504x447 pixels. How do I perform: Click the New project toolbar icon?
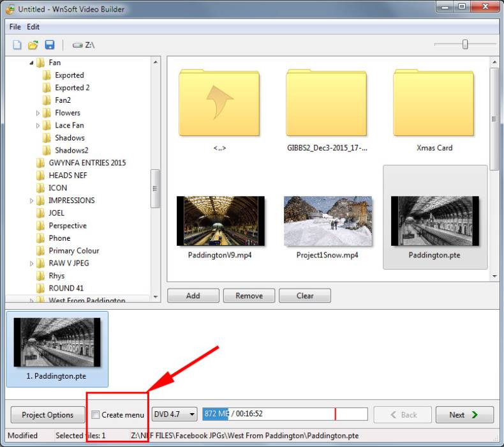click(17, 45)
